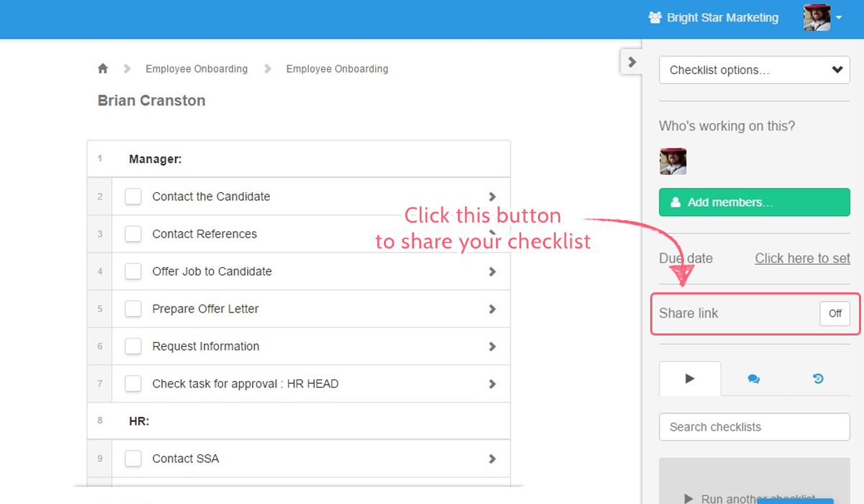864x504 pixels.
Task: Click here to set a due date
Action: [x=802, y=258]
